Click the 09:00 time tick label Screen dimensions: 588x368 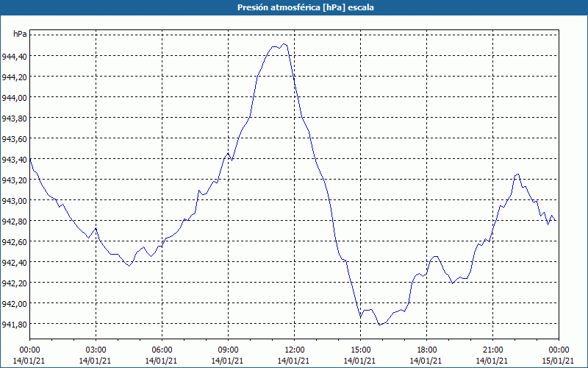pyautogui.click(x=228, y=350)
